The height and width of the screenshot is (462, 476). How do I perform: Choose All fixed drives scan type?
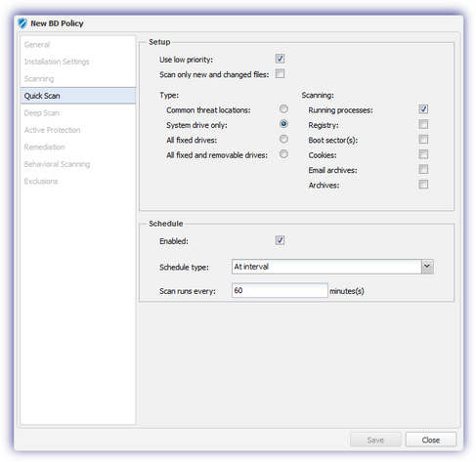[x=283, y=139]
